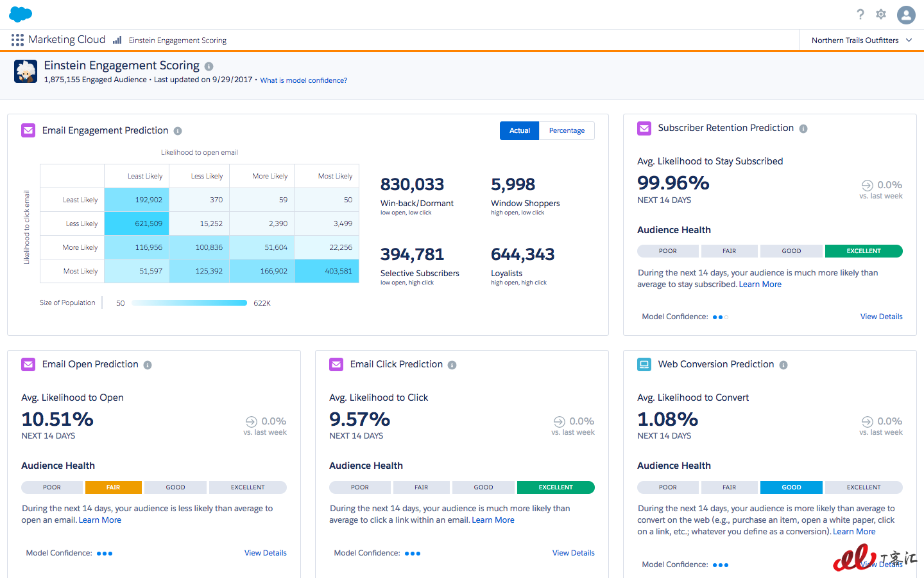Click the 830,033 Win-back/Dormant figure
Viewport: 924px width, 578px height.
click(412, 185)
